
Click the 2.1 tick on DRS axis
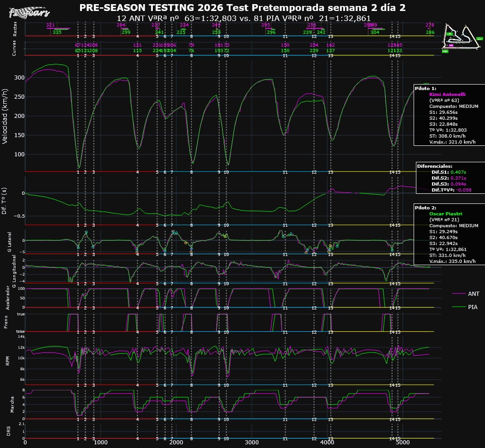(x=22, y=424)
